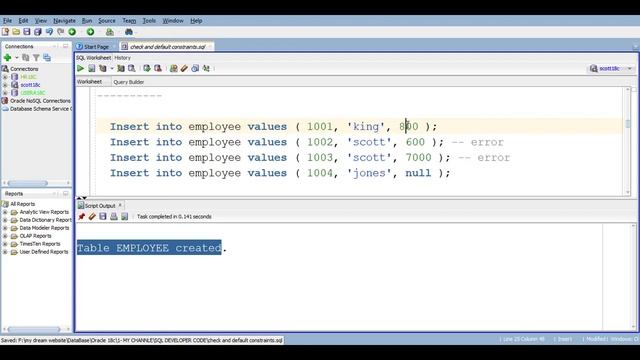640x360 pixels.
Task: Click the SQL History icon in worksheet toolbar
Action: tap(195, 69)
